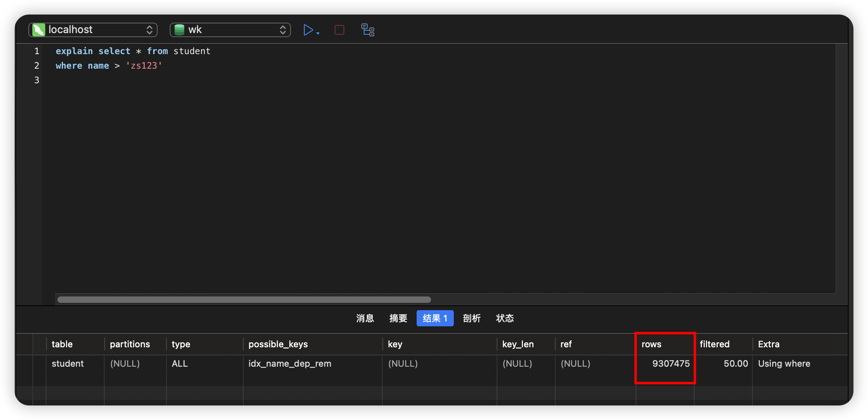Click the partitions column header
This screenshot has height=420, width=868.
[135, 344]
